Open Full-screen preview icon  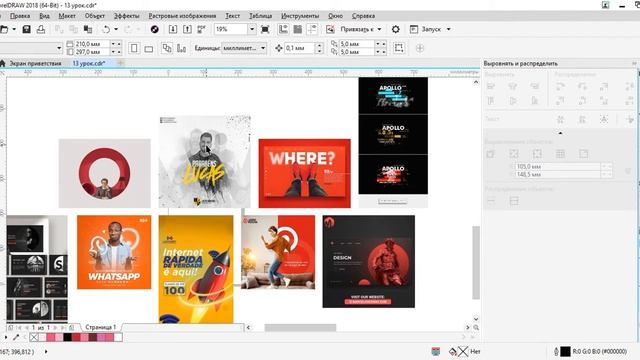[265, 29]
